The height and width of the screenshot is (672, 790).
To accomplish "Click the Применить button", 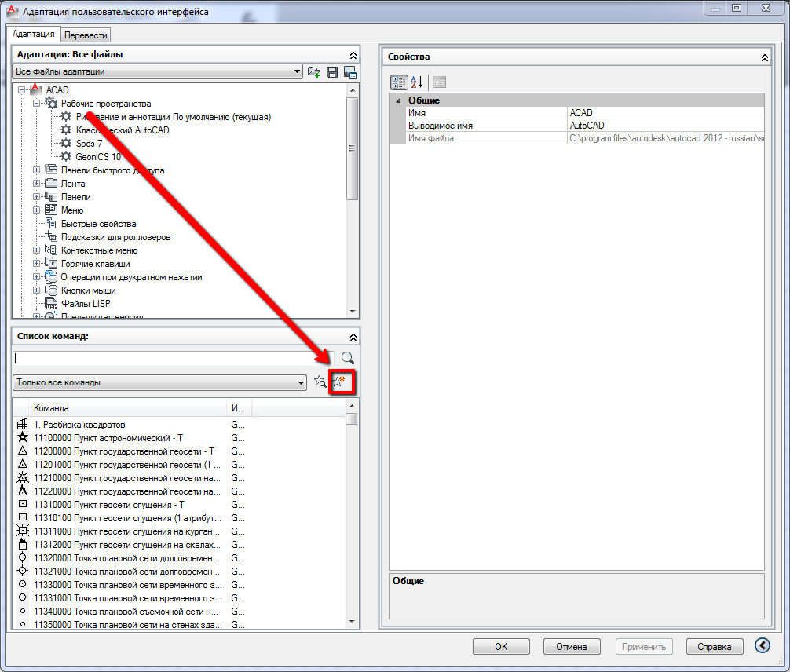I will [644, 646].
